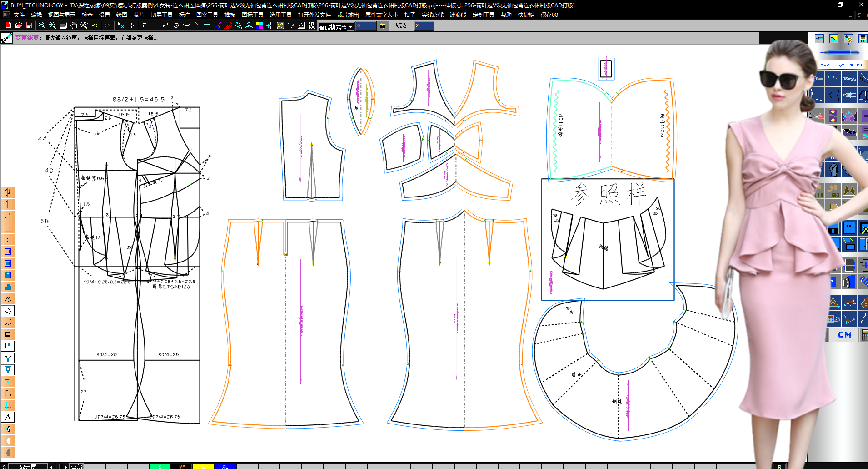The image size is (868, 469).
Task: Click the ET icon in right panel
Action: coord(848,228)
